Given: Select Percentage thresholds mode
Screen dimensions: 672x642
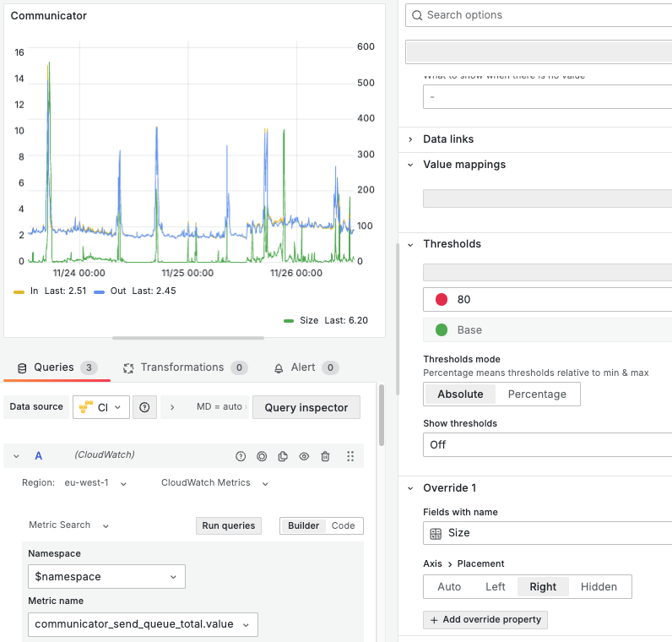Looking at the screenshot, I should point(537,394).
